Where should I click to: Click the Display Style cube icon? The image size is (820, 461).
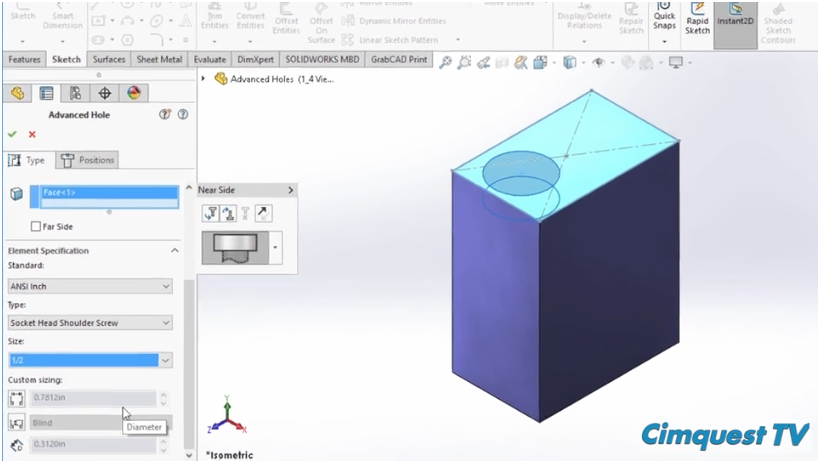click(x=570, y=63)
